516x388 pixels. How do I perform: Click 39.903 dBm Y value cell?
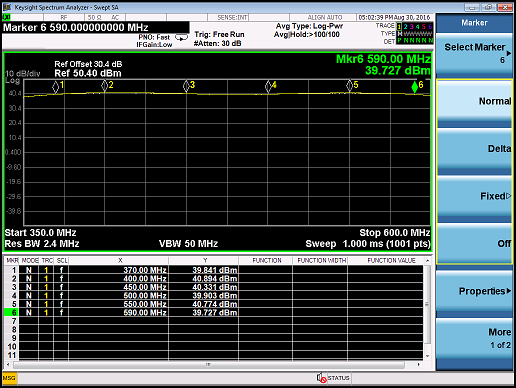[x=204, y=295]
